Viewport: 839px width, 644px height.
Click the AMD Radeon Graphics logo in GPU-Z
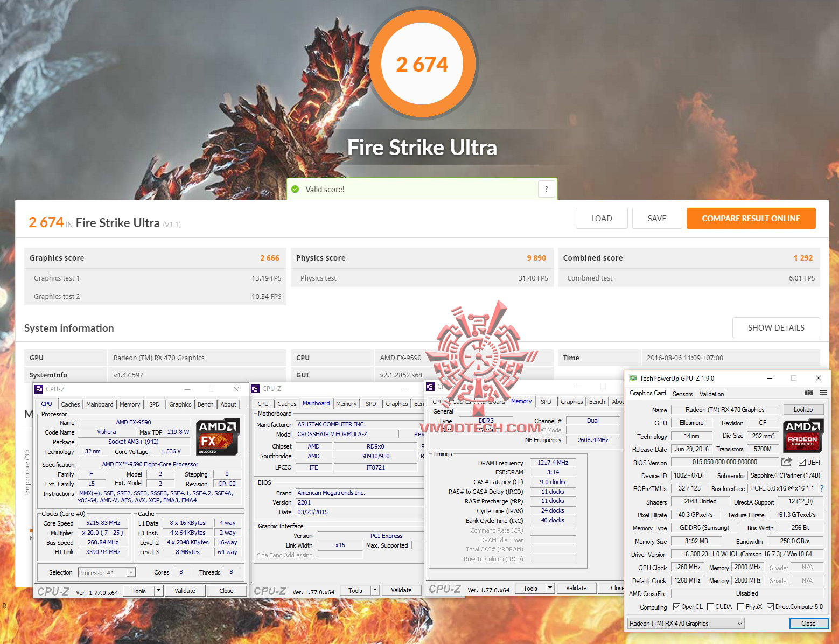pyautogui.click(x=802, y=435)
